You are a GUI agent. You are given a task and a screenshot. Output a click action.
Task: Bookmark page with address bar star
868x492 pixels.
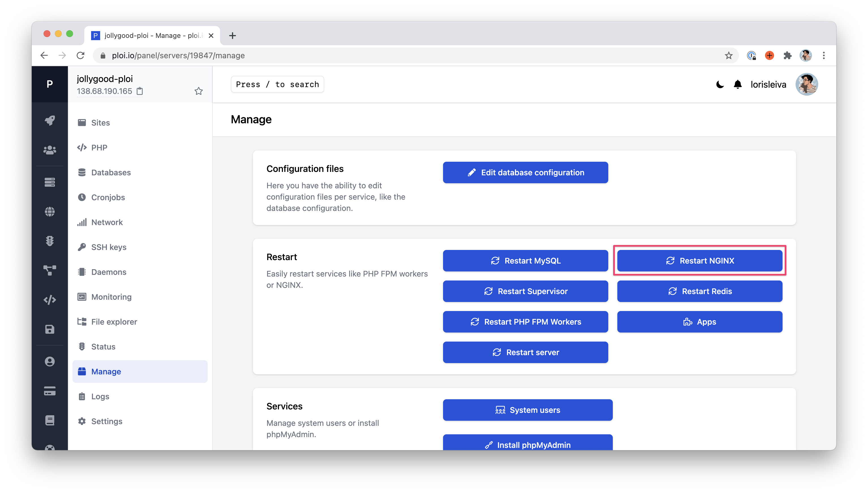pyautogui.click(x=729, y=55)
